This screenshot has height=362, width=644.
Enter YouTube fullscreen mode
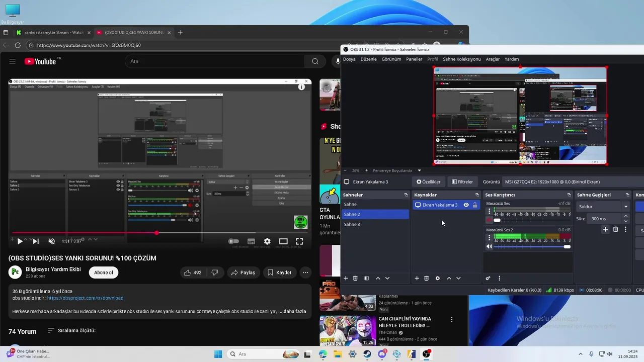pyautogui.click(x=299, y=241)
